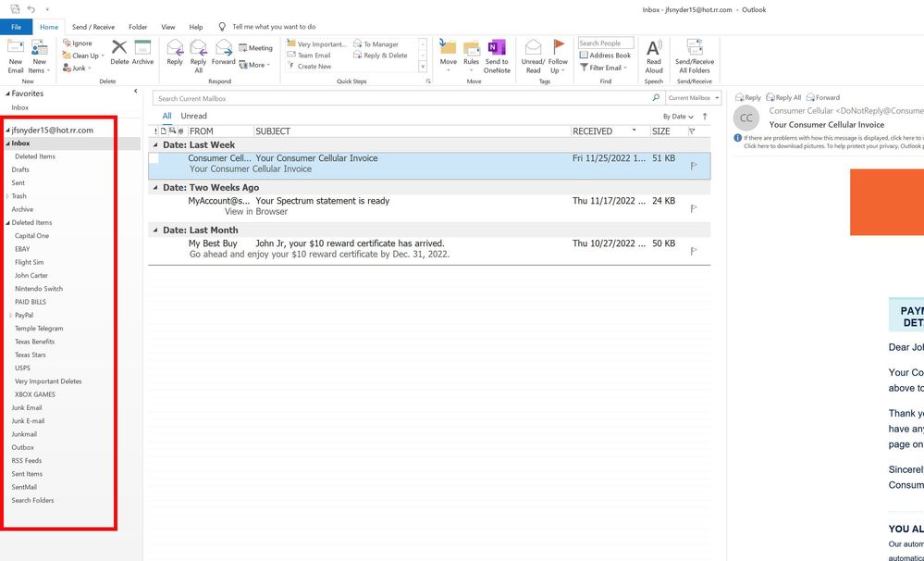Open the Nintendo Switch folder
Image resolution: width=924 pixels, height=561 pixels.
pos(38,289)
